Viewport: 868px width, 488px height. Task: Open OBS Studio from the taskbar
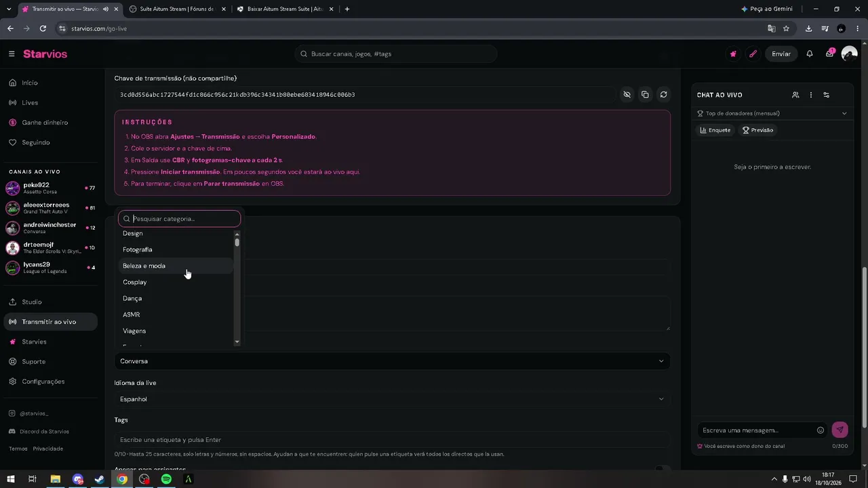144,479
